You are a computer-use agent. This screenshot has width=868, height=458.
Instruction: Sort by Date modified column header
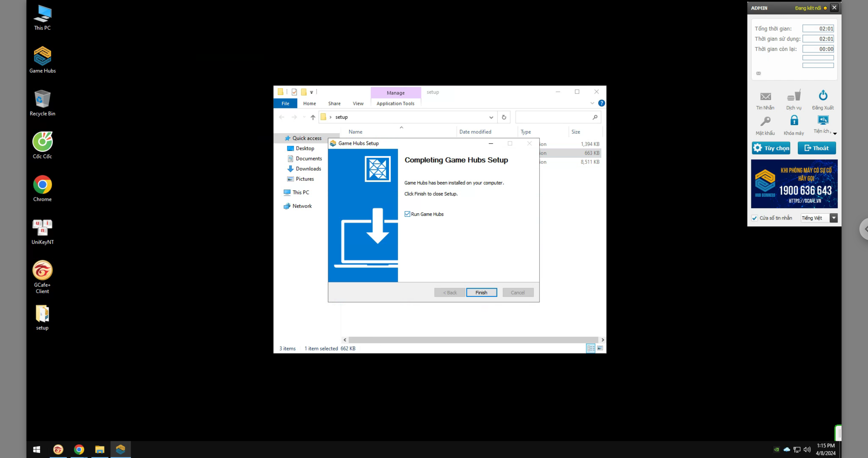coord(475,132)
